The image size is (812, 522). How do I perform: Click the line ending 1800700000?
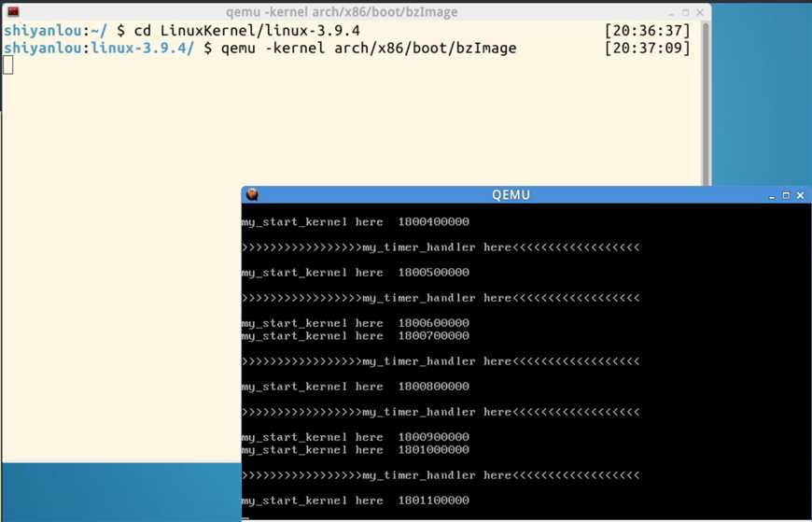point(356,336)
